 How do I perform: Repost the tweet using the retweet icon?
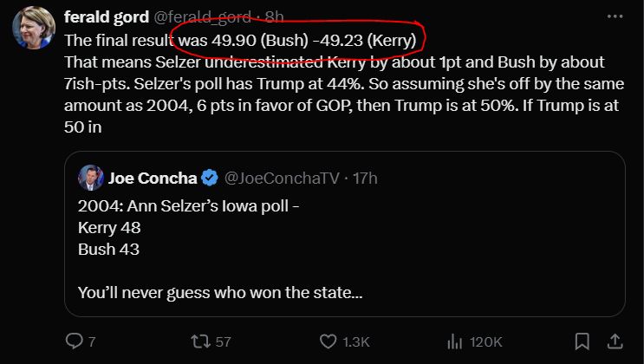click(x=200, y=341)
